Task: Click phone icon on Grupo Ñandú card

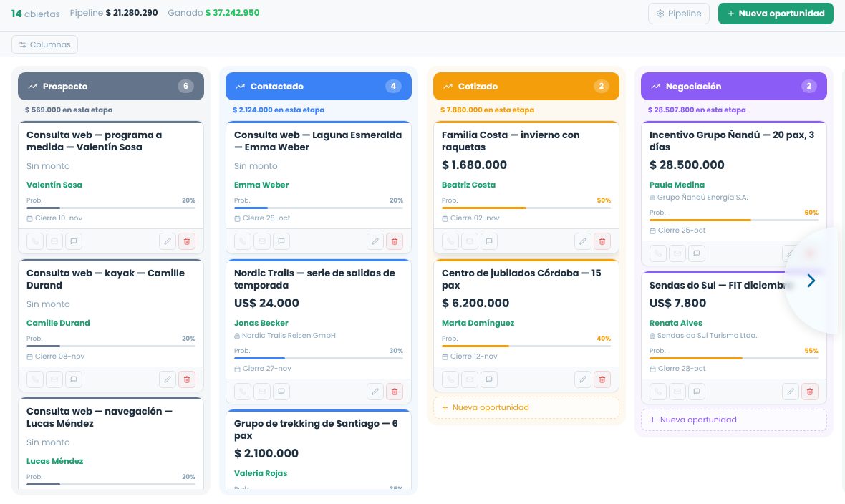Action: [658, 253]
